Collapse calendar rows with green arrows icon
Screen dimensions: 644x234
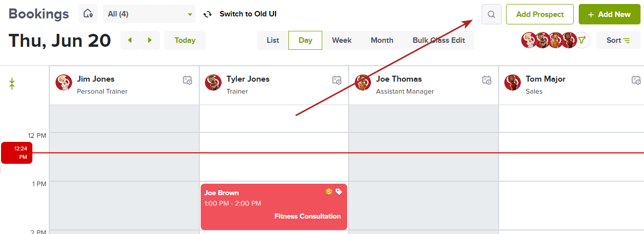coord(12,84)
